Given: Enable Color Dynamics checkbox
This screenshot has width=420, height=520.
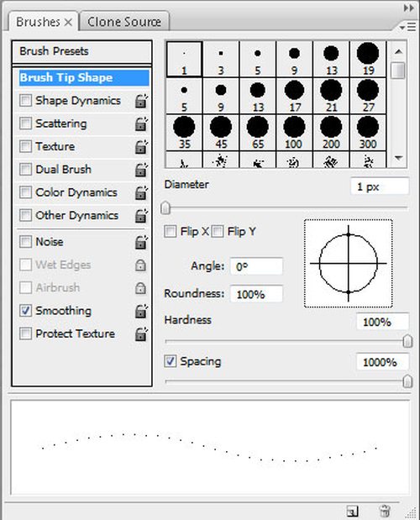Looking at the screenshot, I should pos(25,192).
